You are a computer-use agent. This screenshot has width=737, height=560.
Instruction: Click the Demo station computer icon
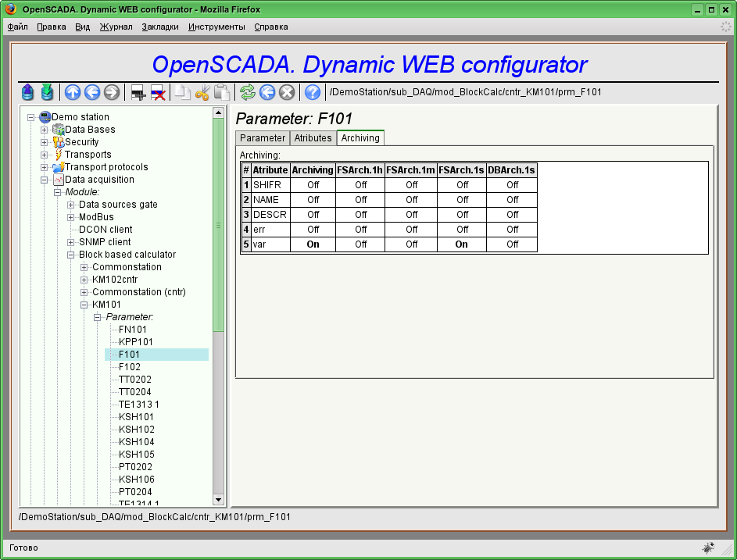tap(45, 116)
